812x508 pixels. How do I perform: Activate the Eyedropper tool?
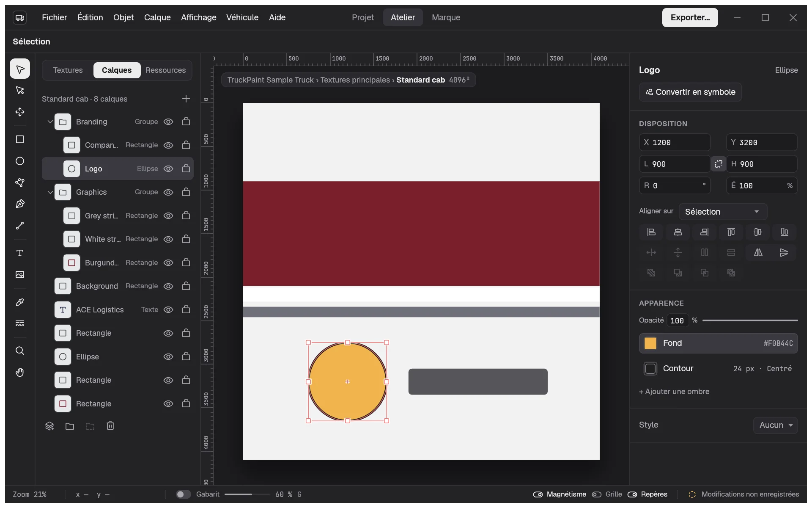click(x=20, y=302)
